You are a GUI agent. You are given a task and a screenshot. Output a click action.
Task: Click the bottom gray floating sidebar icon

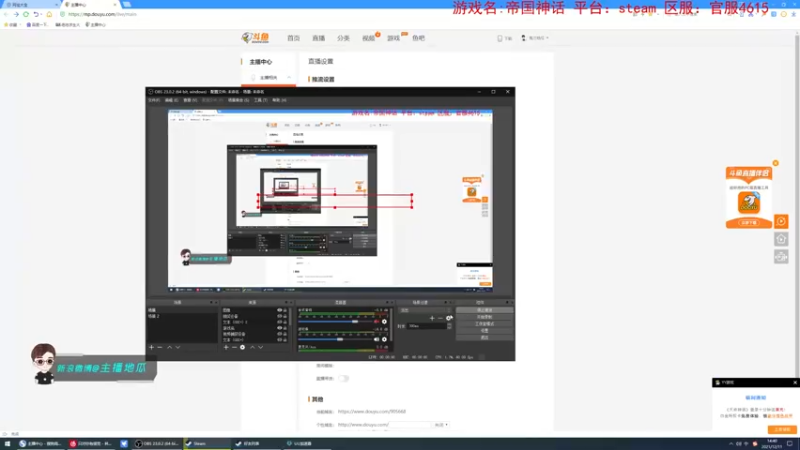pyautogui.click(x=781, y=257)
